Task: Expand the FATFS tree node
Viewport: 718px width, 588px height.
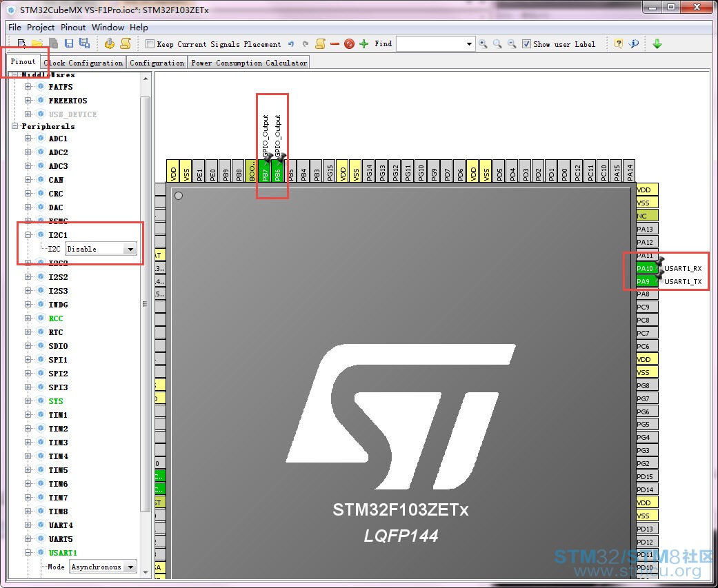Action: (28, 86)
